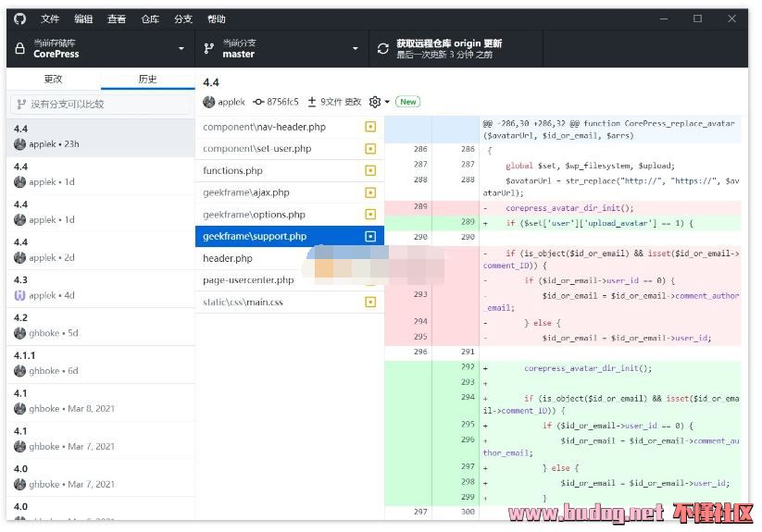The height and width of the screenshot is (532, 762).
Task: Select commit 4.2 by ghboke 5d
Action: (x=101, y=326)
